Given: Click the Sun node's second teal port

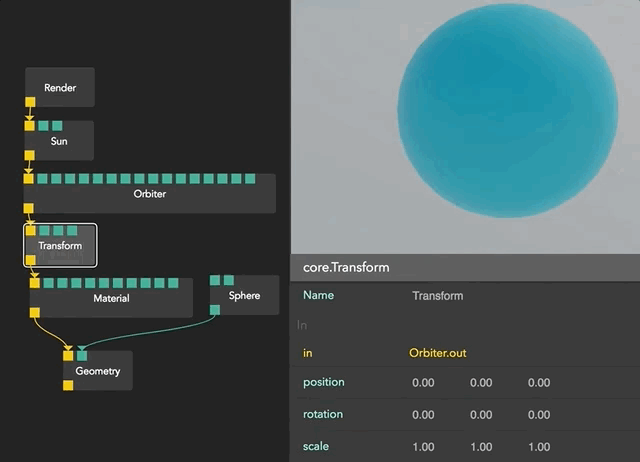Looking at the screenshot, I should point(57,126).
